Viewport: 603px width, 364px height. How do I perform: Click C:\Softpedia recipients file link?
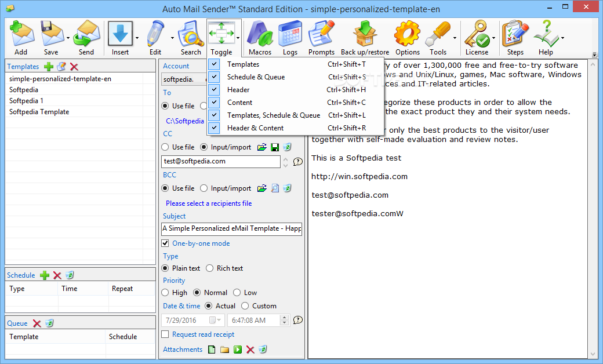(185, 121)
